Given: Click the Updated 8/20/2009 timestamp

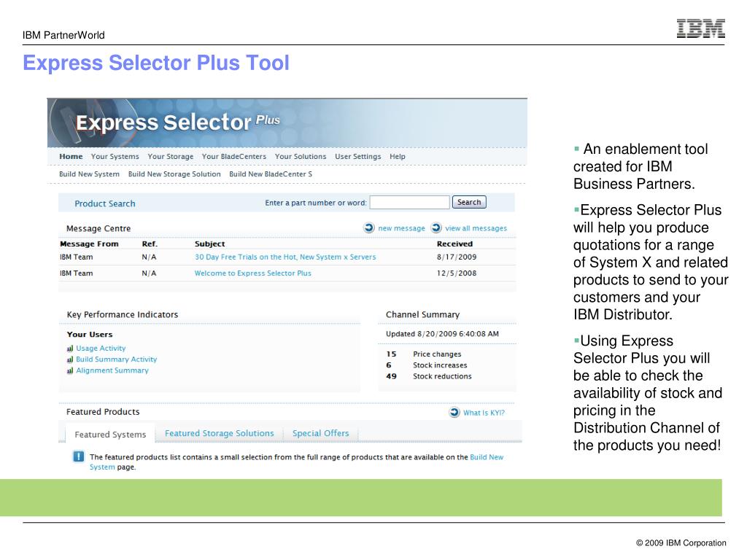Looking at the screenshot, I should click(x=442, y=334).
